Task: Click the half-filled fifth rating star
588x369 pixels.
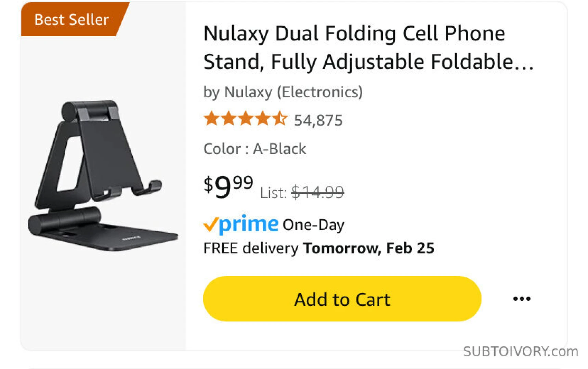Action: (x=280, y=119)
